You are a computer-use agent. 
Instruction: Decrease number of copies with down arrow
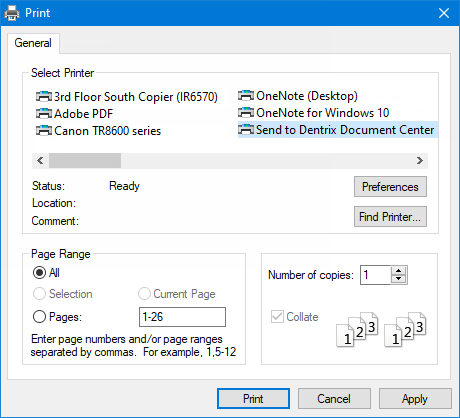(399, 279)
